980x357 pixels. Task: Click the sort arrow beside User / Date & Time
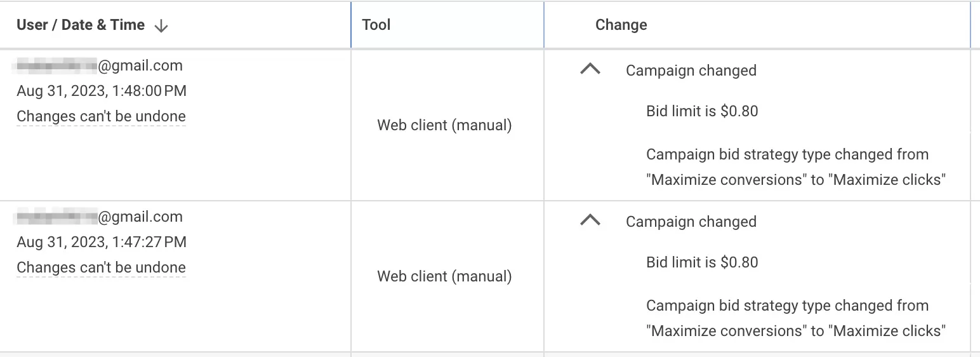tap(161, 25)
